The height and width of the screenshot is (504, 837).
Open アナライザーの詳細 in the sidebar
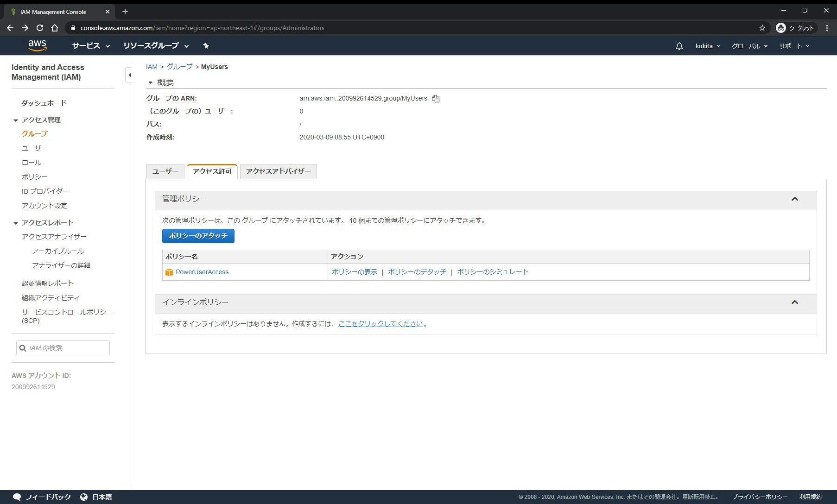[x=61, y=265]
